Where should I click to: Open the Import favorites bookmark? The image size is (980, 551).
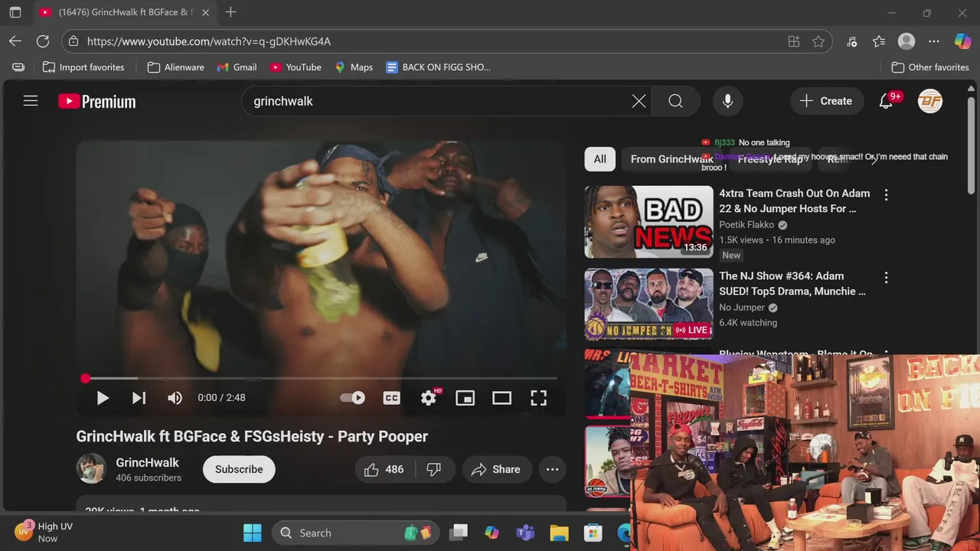tap(83, 67)
